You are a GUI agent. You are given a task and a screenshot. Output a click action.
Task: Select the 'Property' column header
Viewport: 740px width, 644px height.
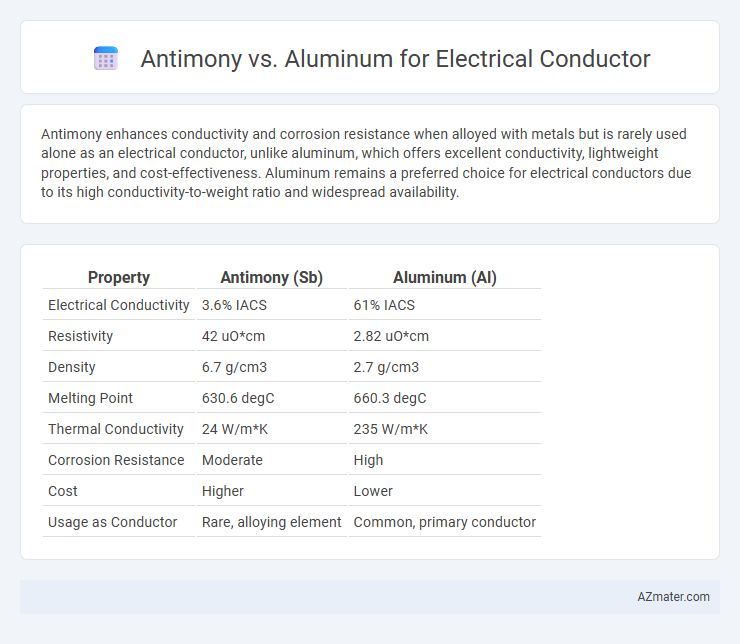click(x=118, y=277)
